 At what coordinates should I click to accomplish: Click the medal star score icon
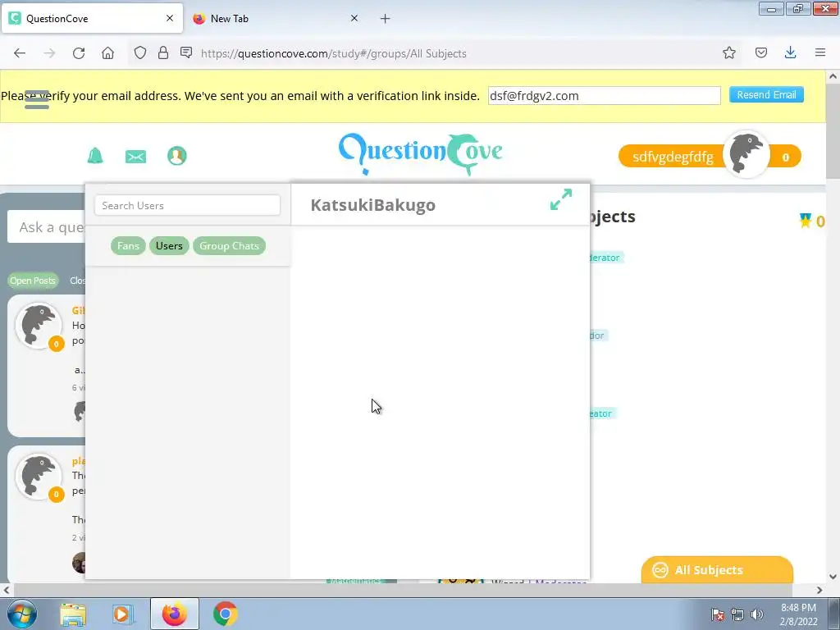(805, 220)
